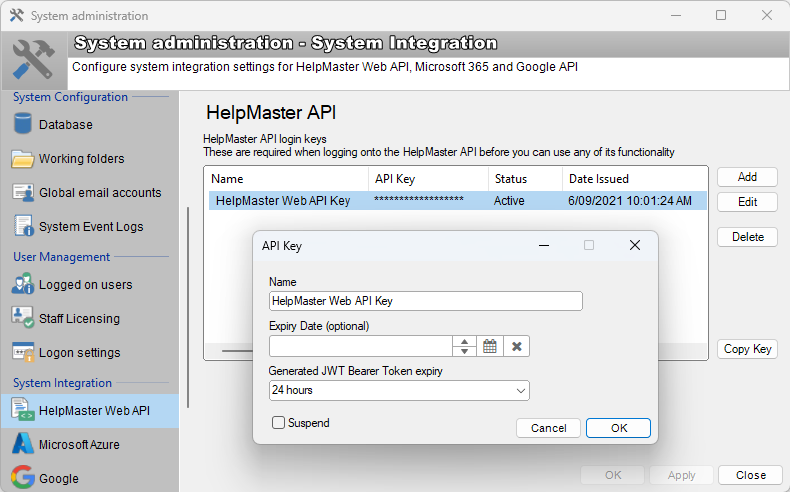Click the Copy Key button
This screenshot has width=790, height=492.
[747, 349]
